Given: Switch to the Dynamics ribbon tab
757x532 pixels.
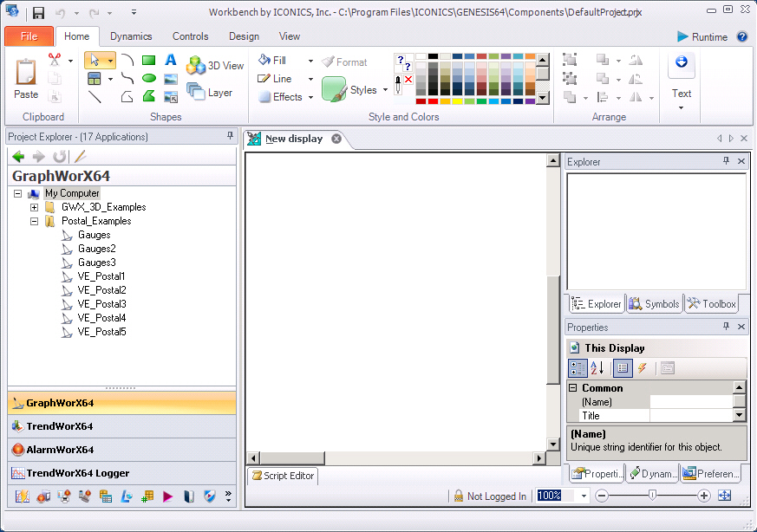Looking at the screenshot, I should [x=131, y=36].
